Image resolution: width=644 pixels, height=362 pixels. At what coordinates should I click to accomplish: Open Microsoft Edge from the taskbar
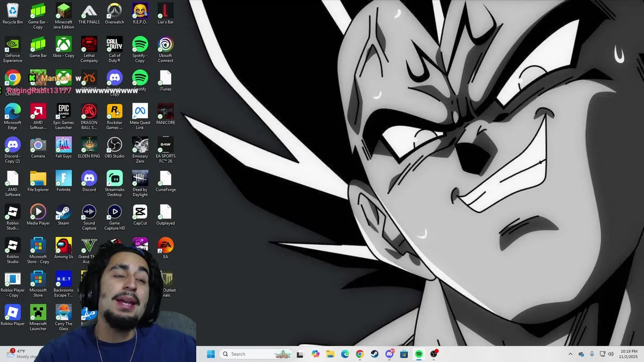pyautogui.click(x=345, y=354)
